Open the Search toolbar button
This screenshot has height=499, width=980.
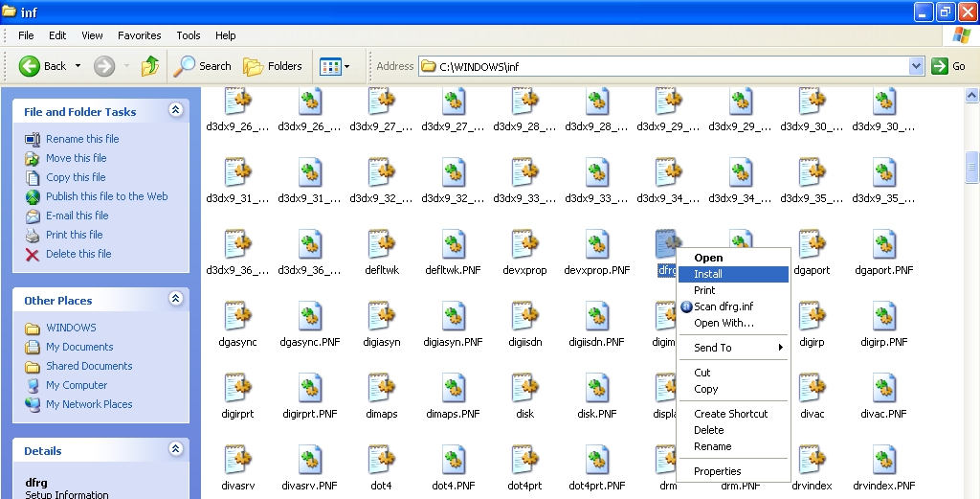[x=202, y=66]
